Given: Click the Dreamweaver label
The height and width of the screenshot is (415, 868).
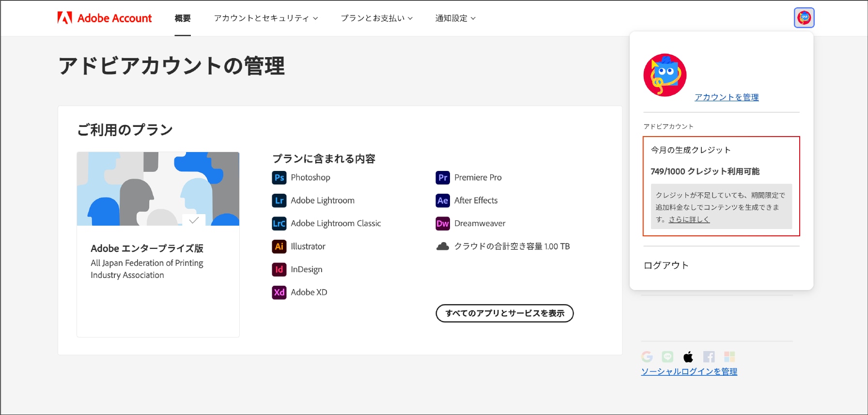Looking at the screenshot, I should [x=480, y=223].
